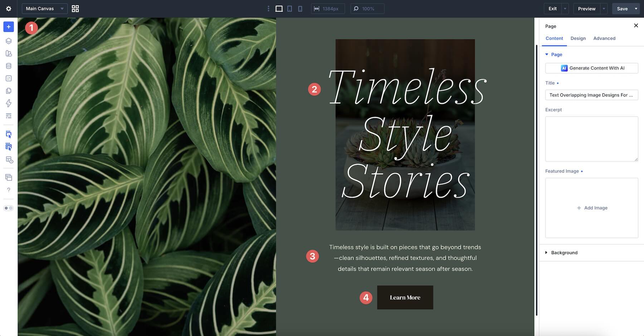Click the 100% zoom field
The width and height of the screenshot is (644, 336).
pos(367,9)
